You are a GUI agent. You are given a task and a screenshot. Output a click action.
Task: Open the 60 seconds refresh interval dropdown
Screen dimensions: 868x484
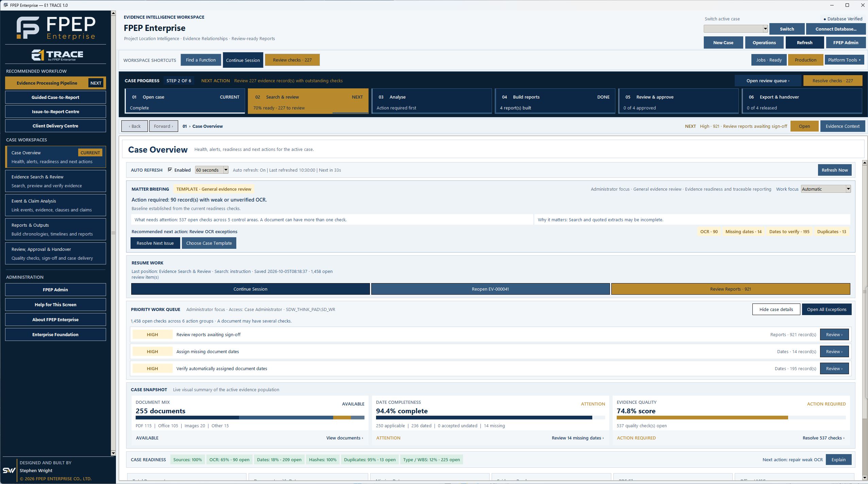[x=225, y=170]
